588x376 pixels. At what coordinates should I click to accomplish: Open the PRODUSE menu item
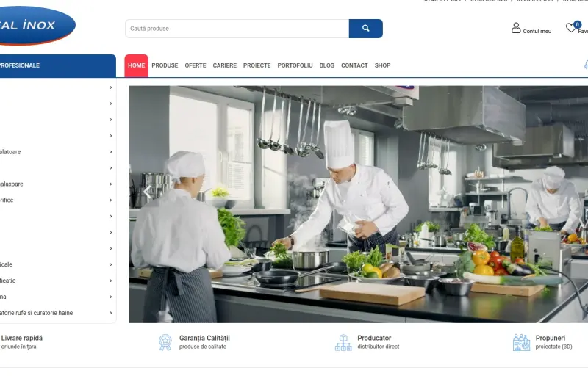pos(165,65)
